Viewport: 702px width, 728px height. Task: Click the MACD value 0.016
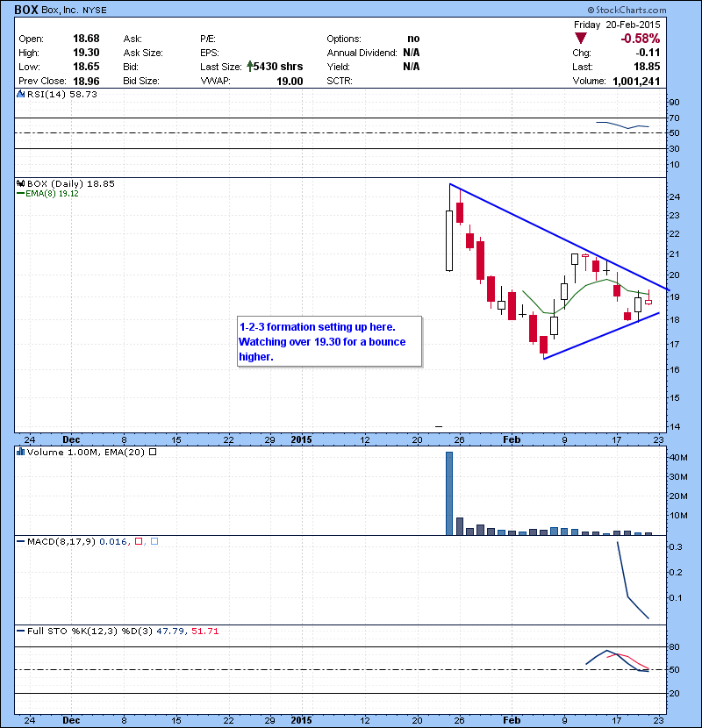pos(113,541)
